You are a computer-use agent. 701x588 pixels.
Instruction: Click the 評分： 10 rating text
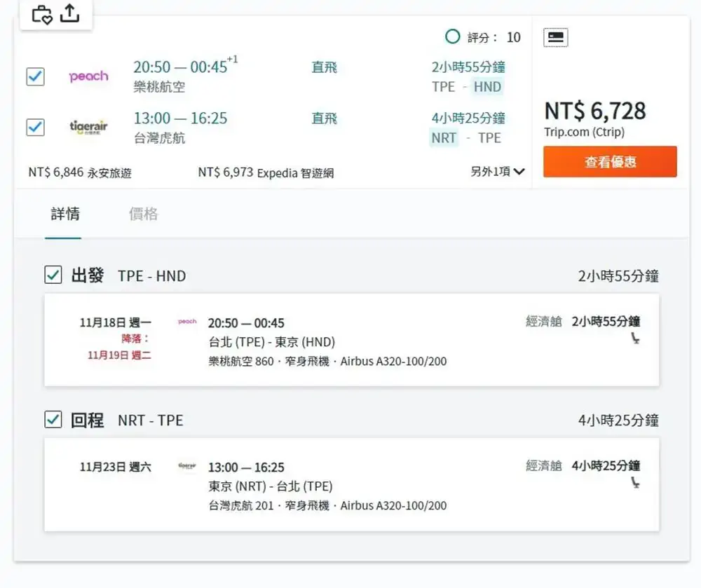(x=494, y=38)
